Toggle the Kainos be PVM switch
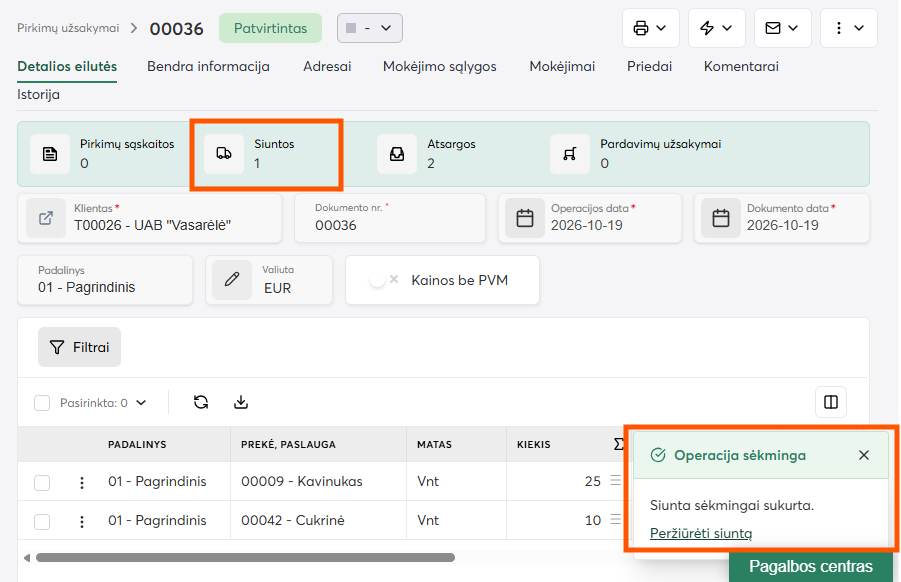Viewport: 901px width, 582px height. pos(384,280)
